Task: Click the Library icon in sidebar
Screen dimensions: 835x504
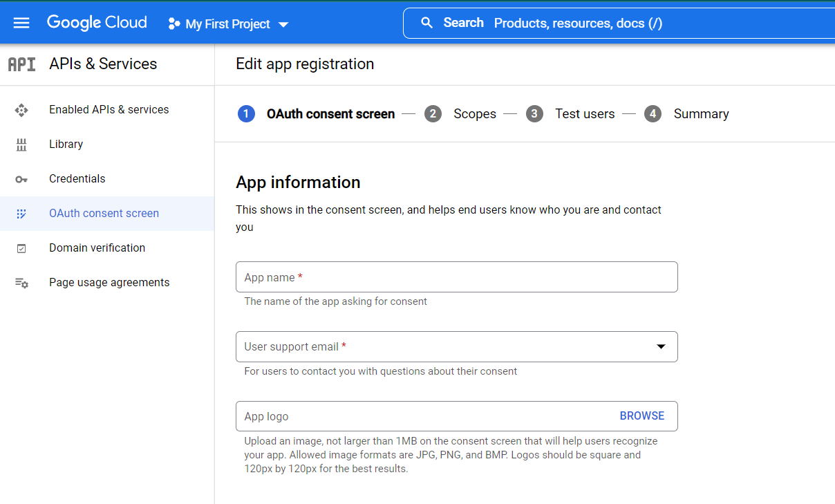Action: (21, 144)
